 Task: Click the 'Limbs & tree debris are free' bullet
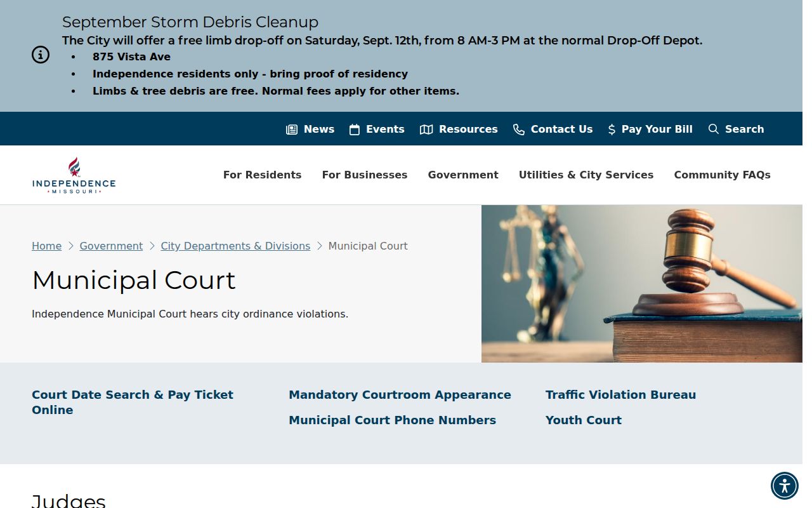coord(276,91)
